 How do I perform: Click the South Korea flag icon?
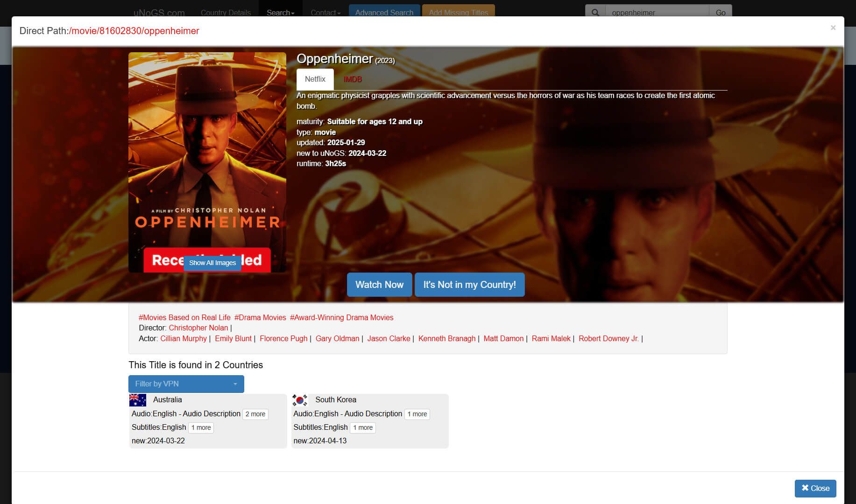click(300, 400)
